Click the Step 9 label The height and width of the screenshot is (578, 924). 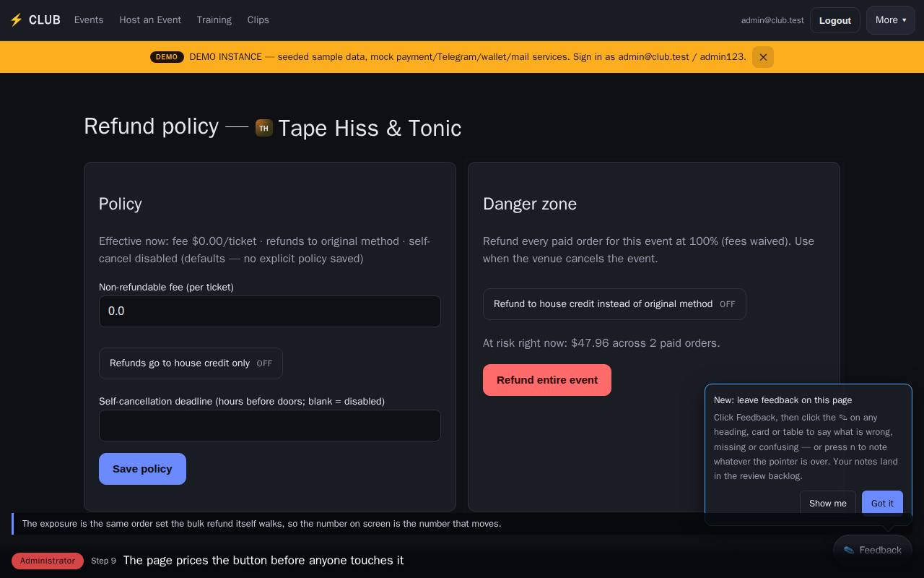[x=103, y=561]
